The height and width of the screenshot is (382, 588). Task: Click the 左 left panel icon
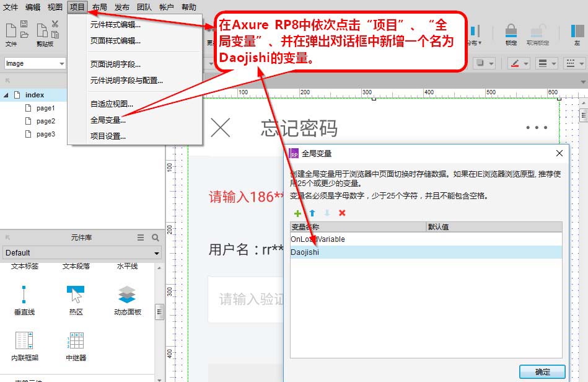point(577,31)
